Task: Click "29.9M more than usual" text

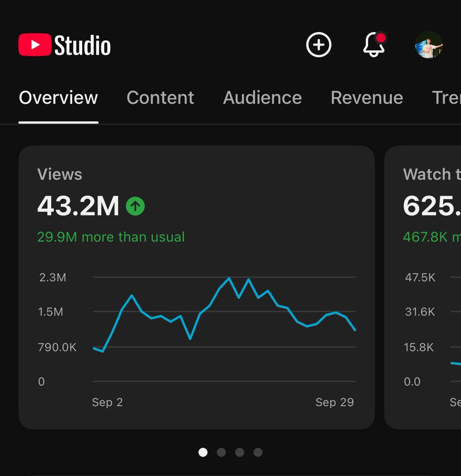Action: [x=111, y=237]
